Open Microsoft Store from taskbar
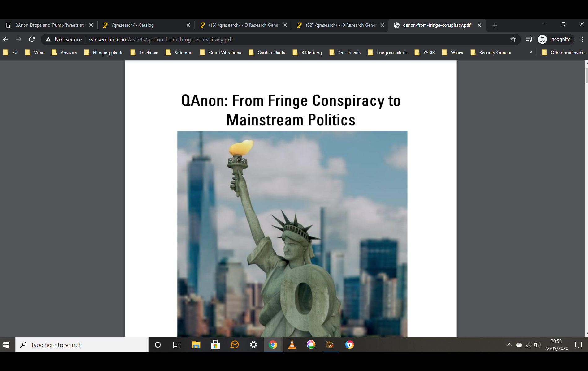 (x=215, y=345)
